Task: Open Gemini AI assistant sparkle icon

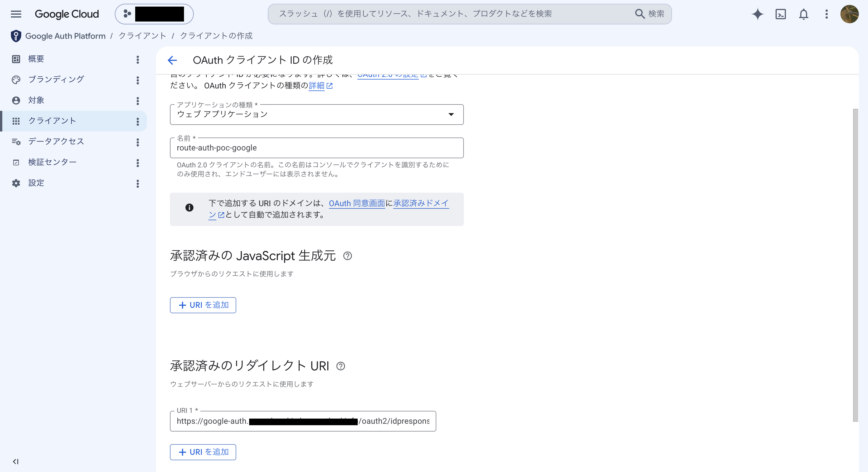Action: (757, 14)
